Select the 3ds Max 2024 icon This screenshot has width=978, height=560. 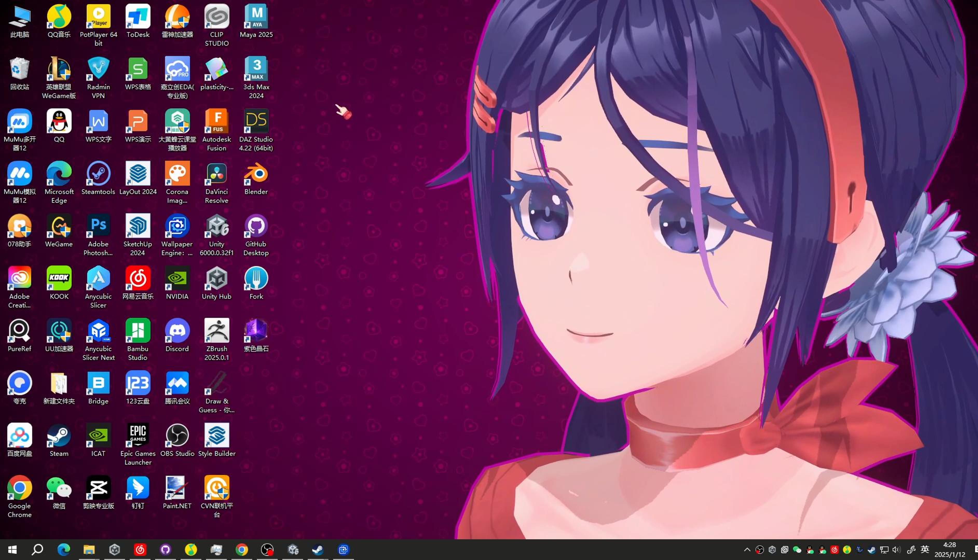pyautogui.click(x=256, y=78)
